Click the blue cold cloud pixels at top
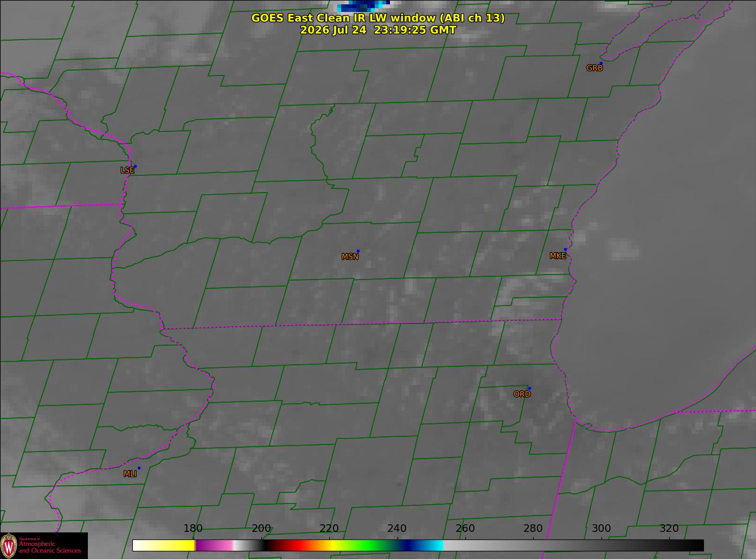Image resolution: width=756 pixels, height=559 pixels. click(x=362, y=5)
